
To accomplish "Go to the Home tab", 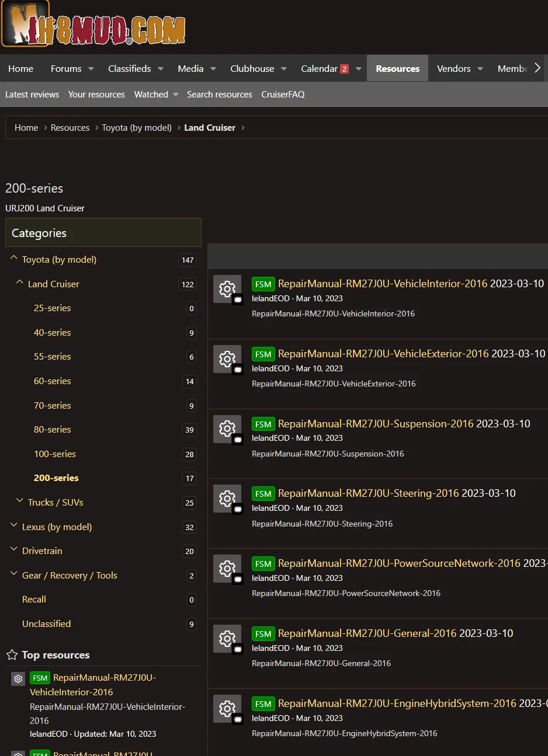I will 21,69.
